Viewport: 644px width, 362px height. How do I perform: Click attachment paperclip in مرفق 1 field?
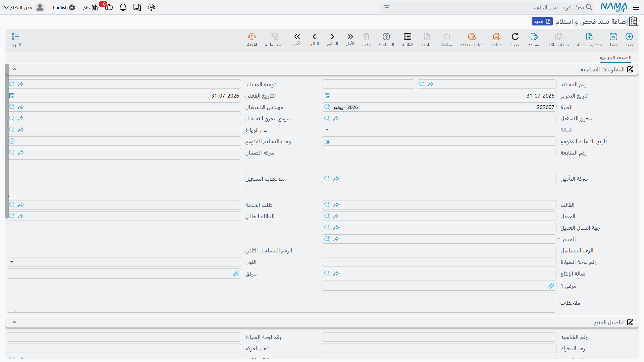pyautogui.click(x=551, y=286)
